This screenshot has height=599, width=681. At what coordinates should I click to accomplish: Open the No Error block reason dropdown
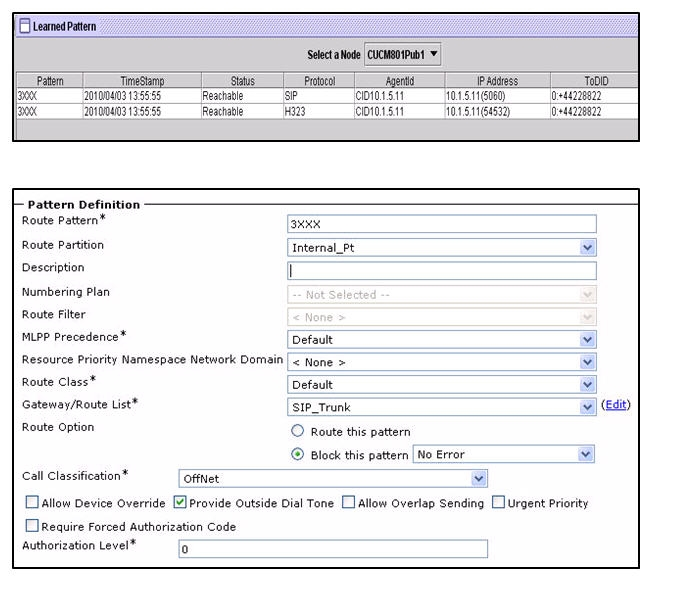pos(503,454)
